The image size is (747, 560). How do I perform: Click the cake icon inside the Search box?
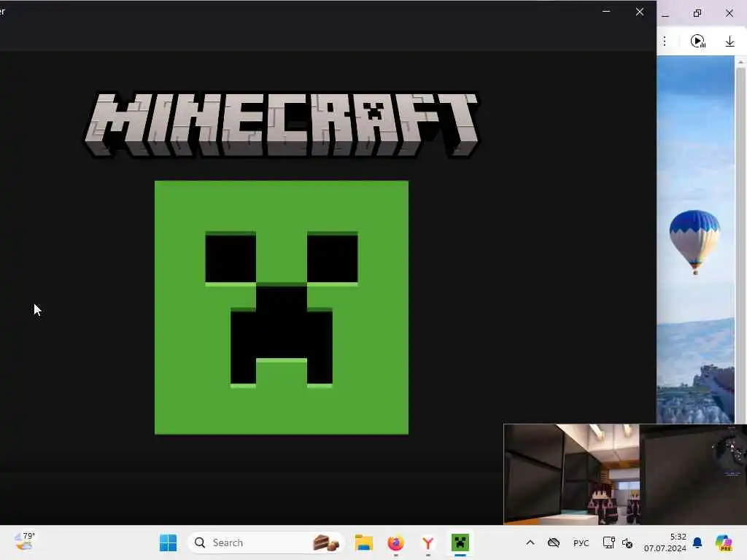[x=326, y=542]
